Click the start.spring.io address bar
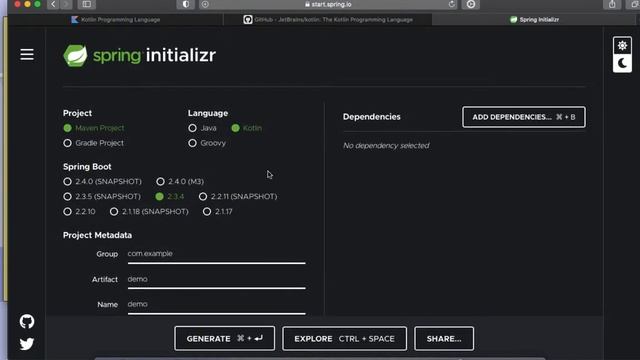 pos(328,4)
